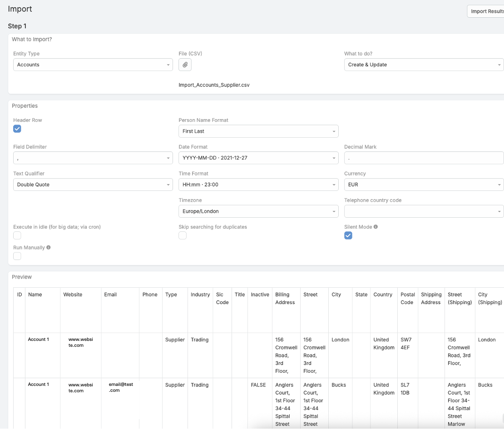Open the Date Format dropdown
Screen dimensions: 504x430
(258, 158)
